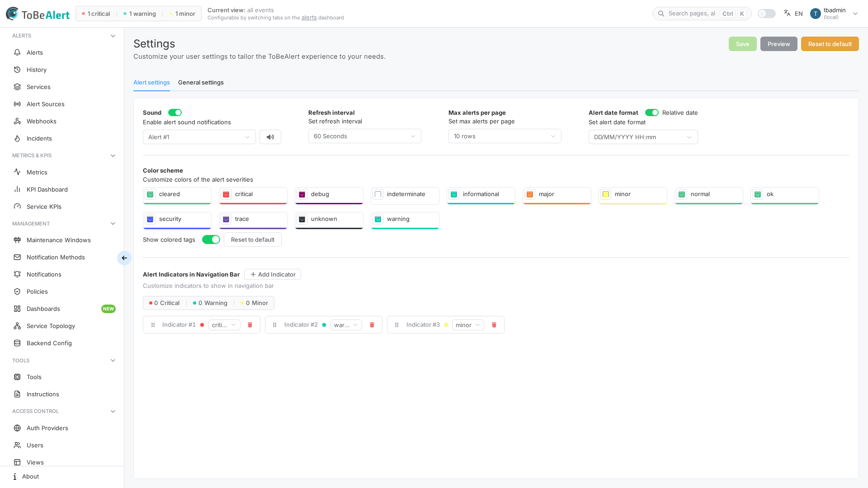Open Service Topology icon in sidebar
The image size is (868, 488).
[x=17, y=326]
